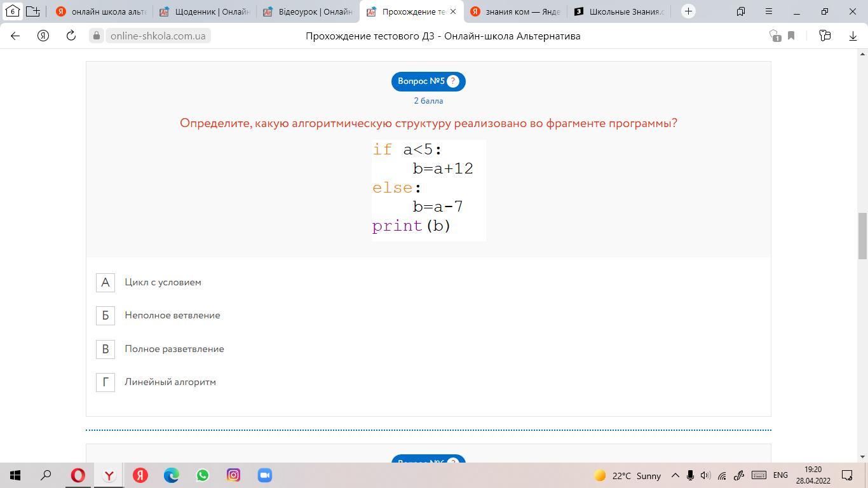Open the downloads panel

853,36
